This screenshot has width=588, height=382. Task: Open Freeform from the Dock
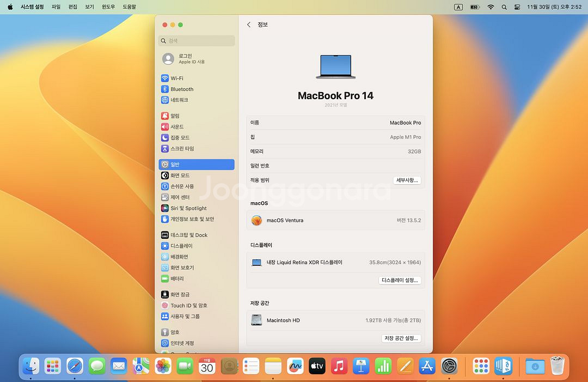(295, 366)
